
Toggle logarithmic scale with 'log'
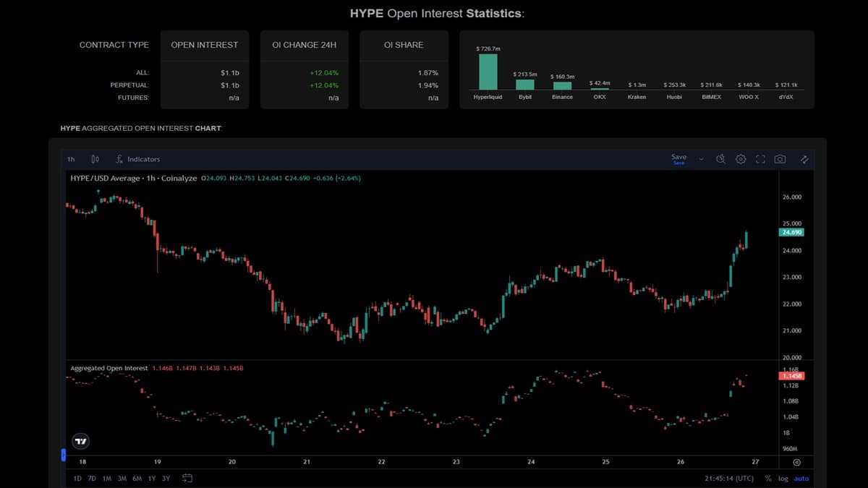coord(782,478)
